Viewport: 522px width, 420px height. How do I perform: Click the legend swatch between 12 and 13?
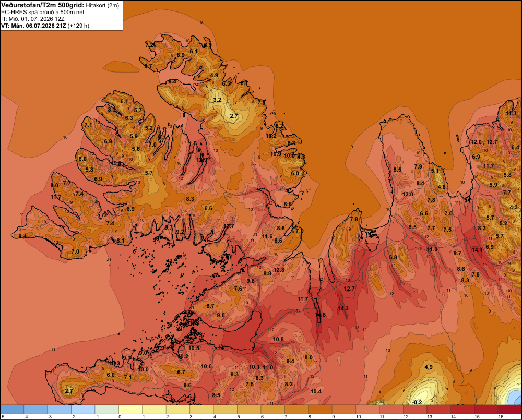click(x=415, y=410)
